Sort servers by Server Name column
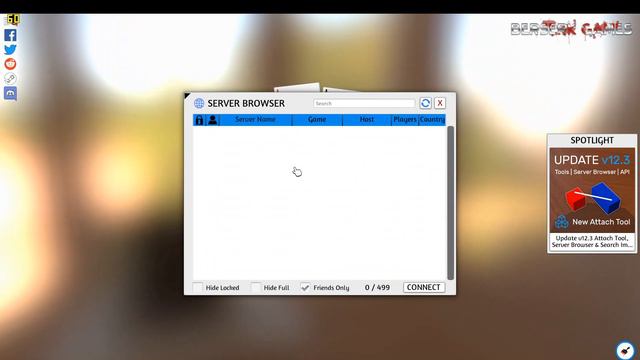This screenshot has height=360, width=640. tap(256, 120)
